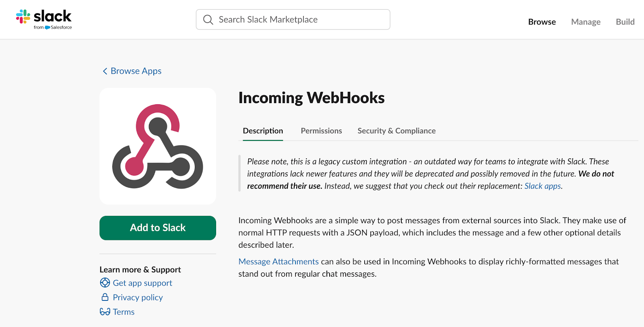Open the Privacy policy link
The width and height of the screenshot is (644, 327).
(x=138, y=298)
